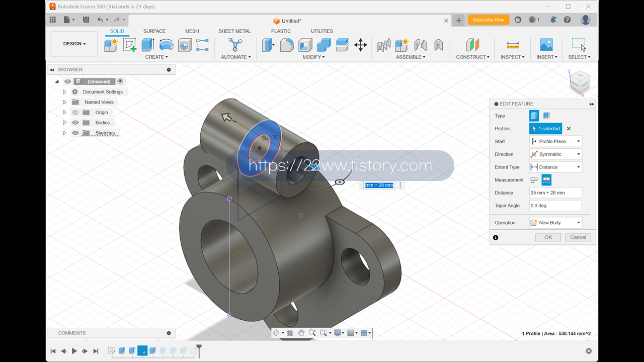The image size is (644, 362).
Task: Click the Look At camera icon
Action: (x=290, y=333)
